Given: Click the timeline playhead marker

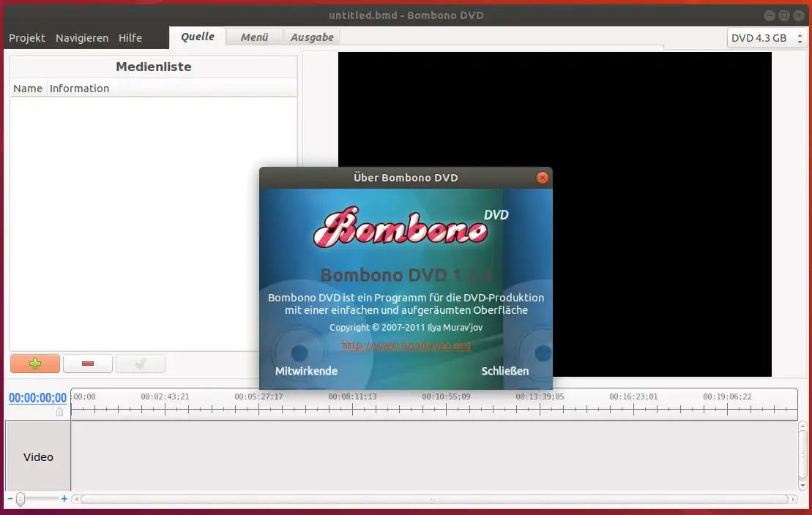Looking at the screenshot, I should [x=59, y=411].
